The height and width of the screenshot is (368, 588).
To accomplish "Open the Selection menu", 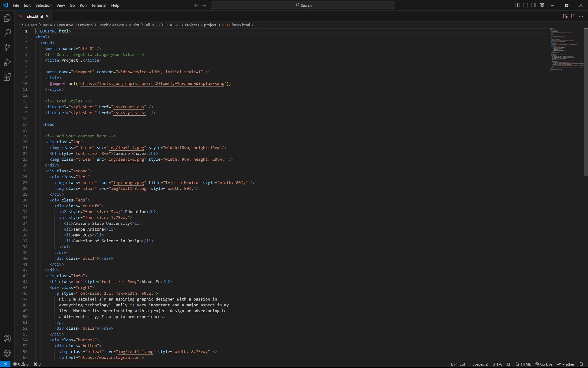I will coord(43,5).
